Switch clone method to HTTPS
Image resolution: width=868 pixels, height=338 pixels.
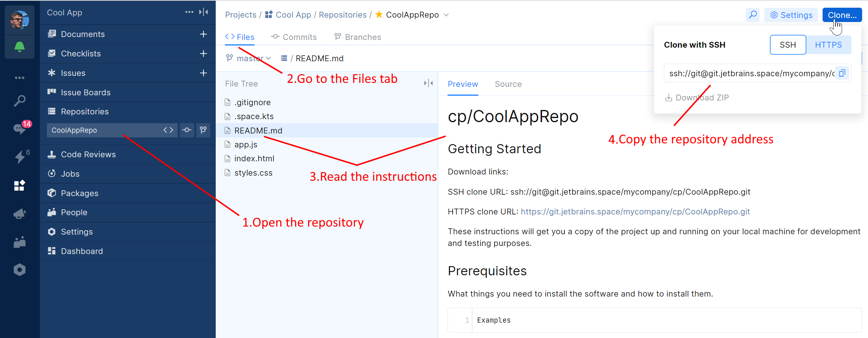click(x=828, y=45)
